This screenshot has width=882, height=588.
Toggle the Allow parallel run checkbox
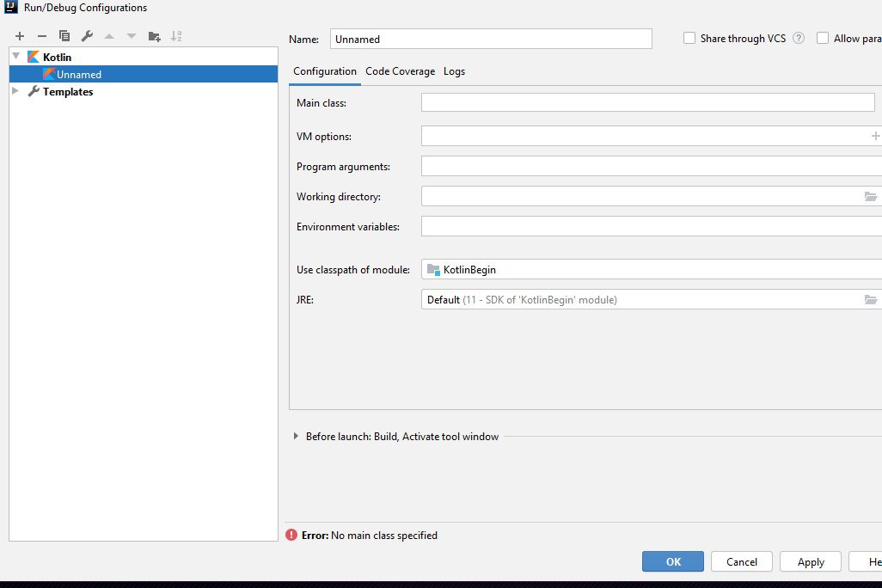tap(823, 38)
